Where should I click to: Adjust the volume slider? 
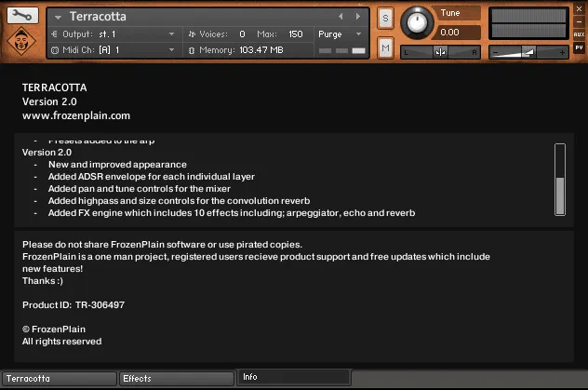[528, 52]
